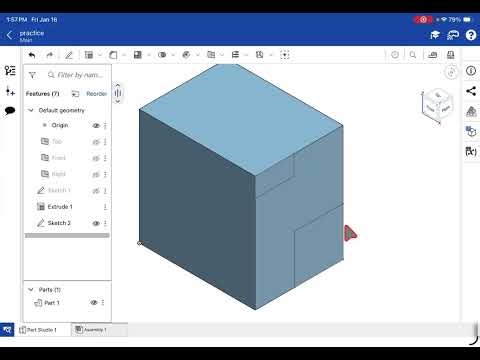Image resolution: width=480 pixels, height=360 pixels.
Task: Open the comments speech bubble icon
Action: pyautogui.click(x=10, y=111)
